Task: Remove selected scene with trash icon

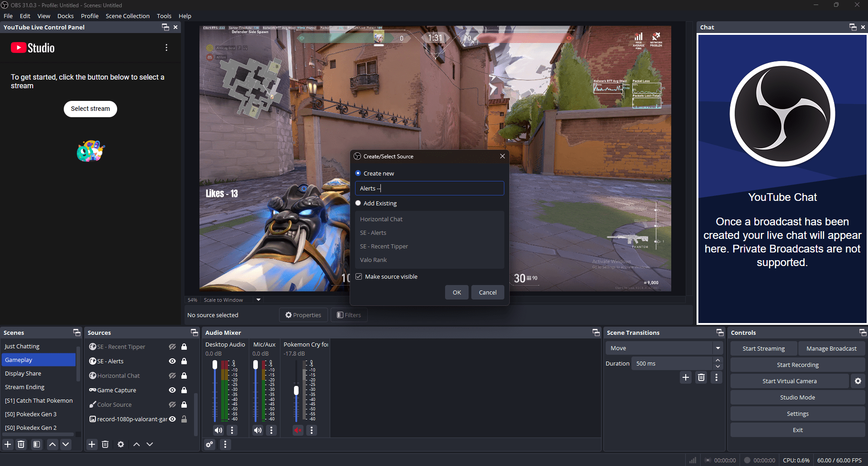Action: [x=21, y=444]
